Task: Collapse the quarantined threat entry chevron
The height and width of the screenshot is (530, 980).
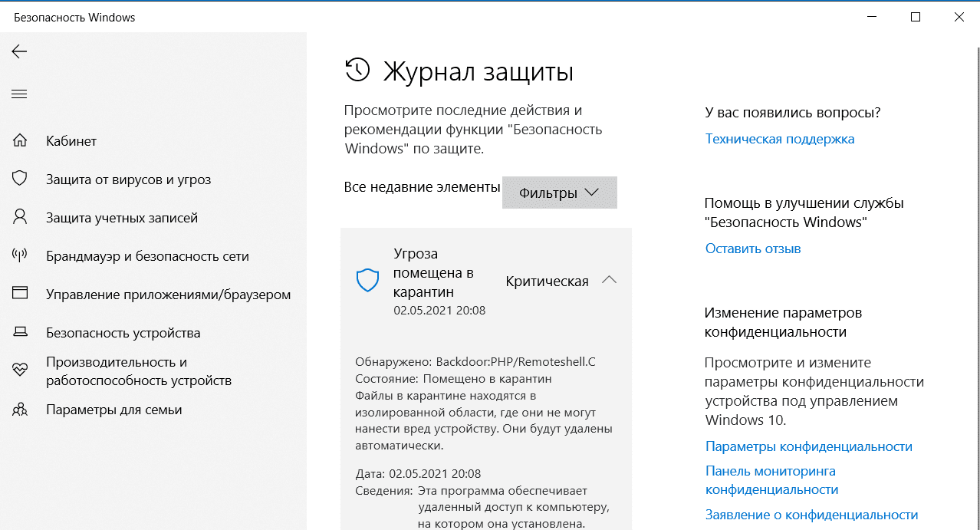Action: 609,281
